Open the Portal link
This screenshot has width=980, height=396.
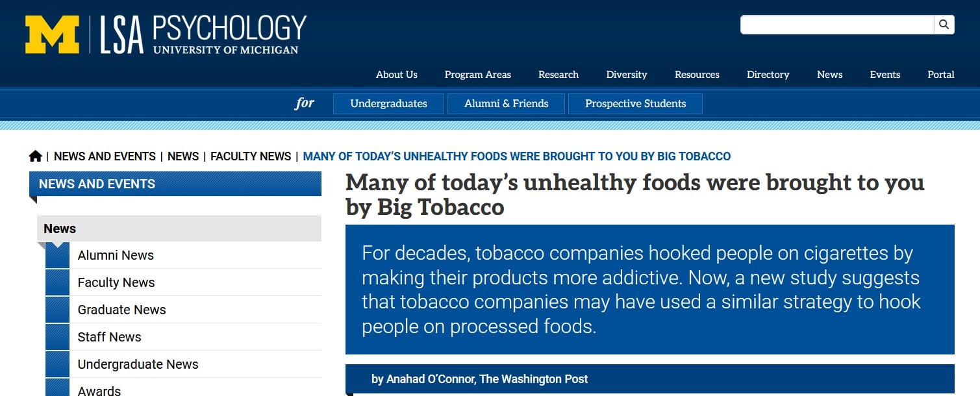click(941, 75)
